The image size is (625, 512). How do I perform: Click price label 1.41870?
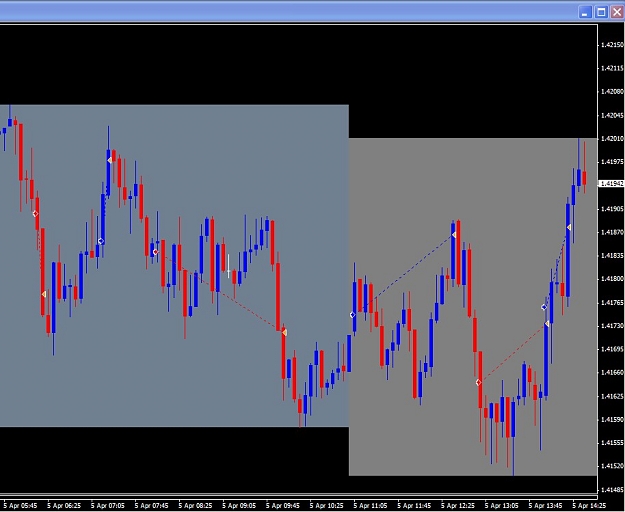[x=612, y=232]
